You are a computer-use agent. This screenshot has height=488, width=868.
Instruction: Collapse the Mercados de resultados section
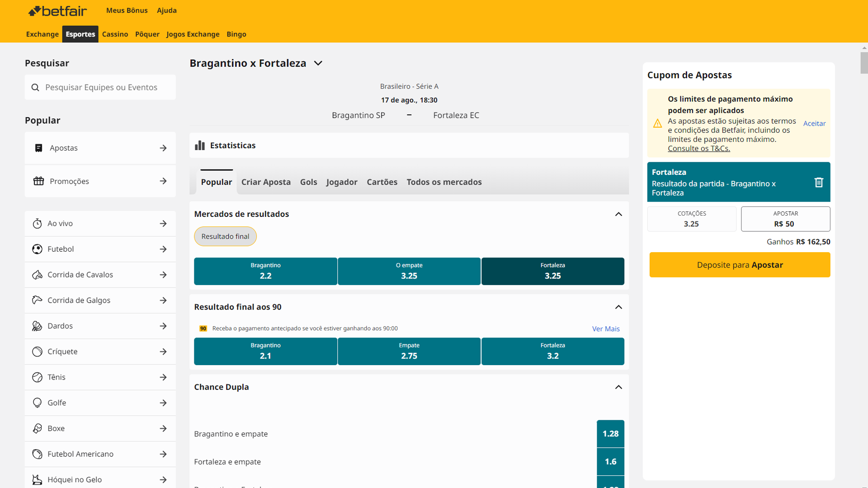pyautogui.click(x=618, y=214)
